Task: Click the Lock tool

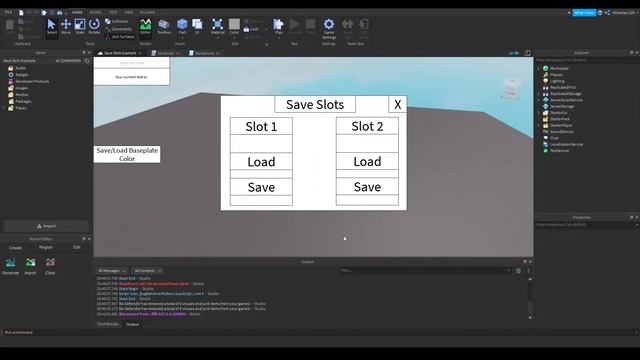Action: point(251,29)
